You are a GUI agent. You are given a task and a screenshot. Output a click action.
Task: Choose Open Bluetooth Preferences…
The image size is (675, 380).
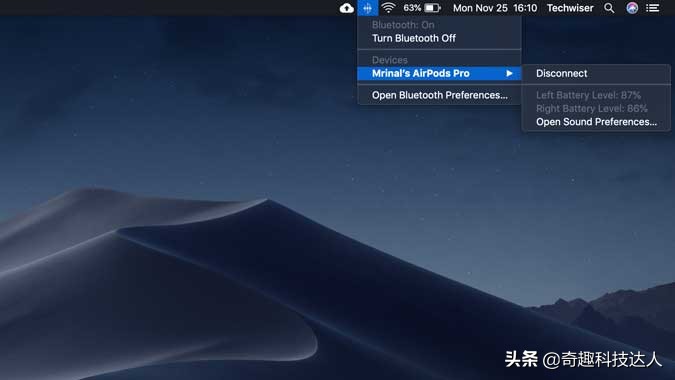point(439,95)
